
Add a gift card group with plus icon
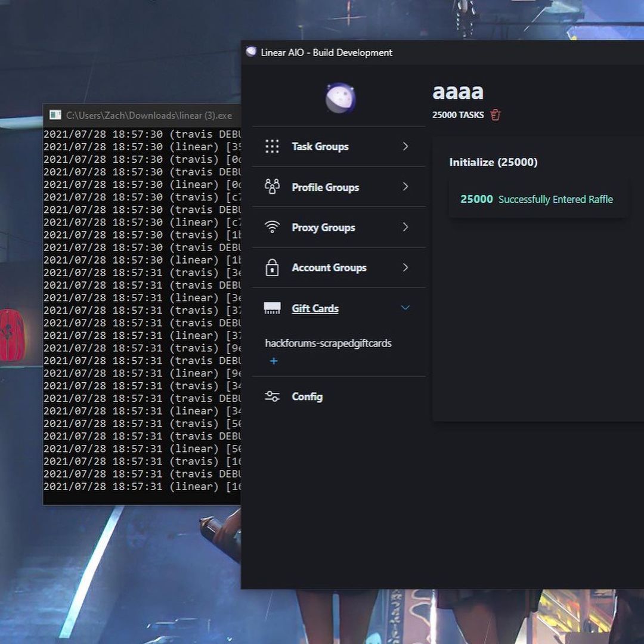[x=274, y=361]
